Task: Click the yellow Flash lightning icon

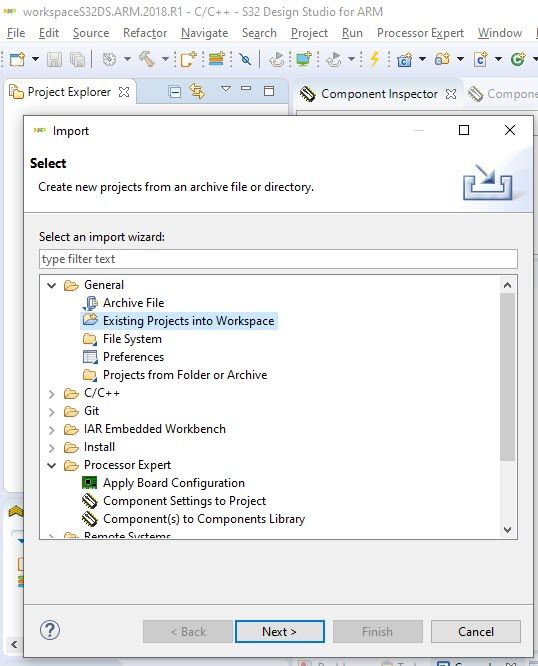Action: tap(375, 59)
